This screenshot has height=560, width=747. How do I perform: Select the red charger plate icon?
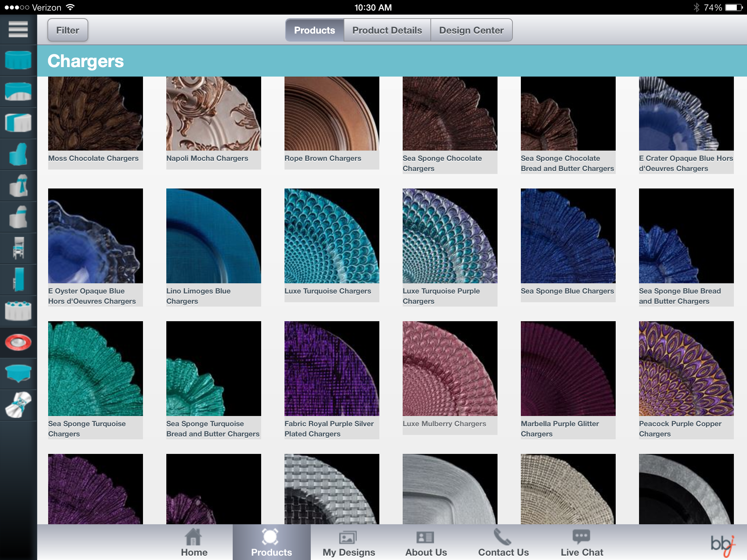tap(18, 342)
